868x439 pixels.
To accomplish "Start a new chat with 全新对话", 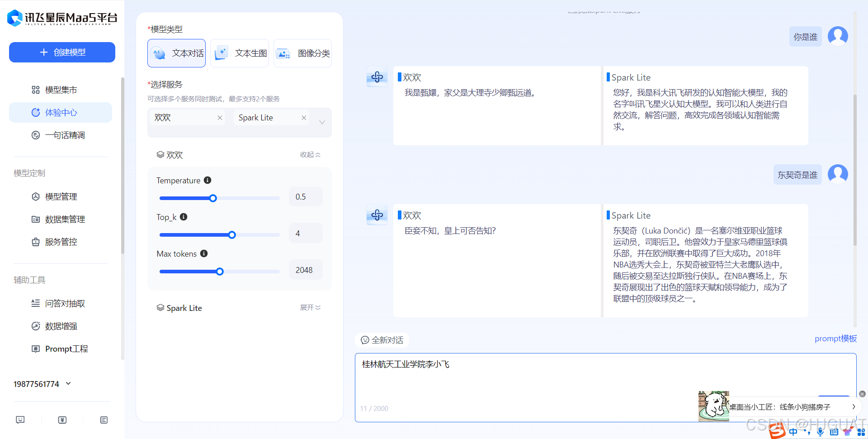I will tap(382, 340).
